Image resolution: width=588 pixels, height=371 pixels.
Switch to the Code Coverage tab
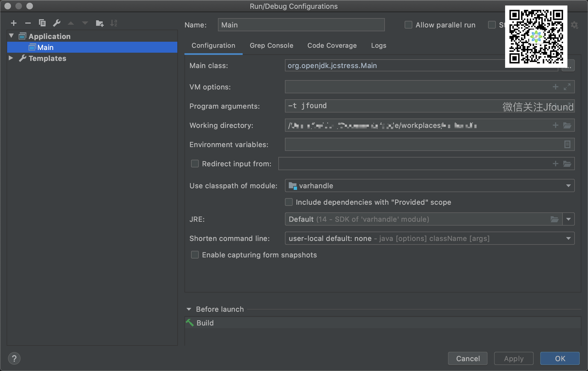(332, 46)
